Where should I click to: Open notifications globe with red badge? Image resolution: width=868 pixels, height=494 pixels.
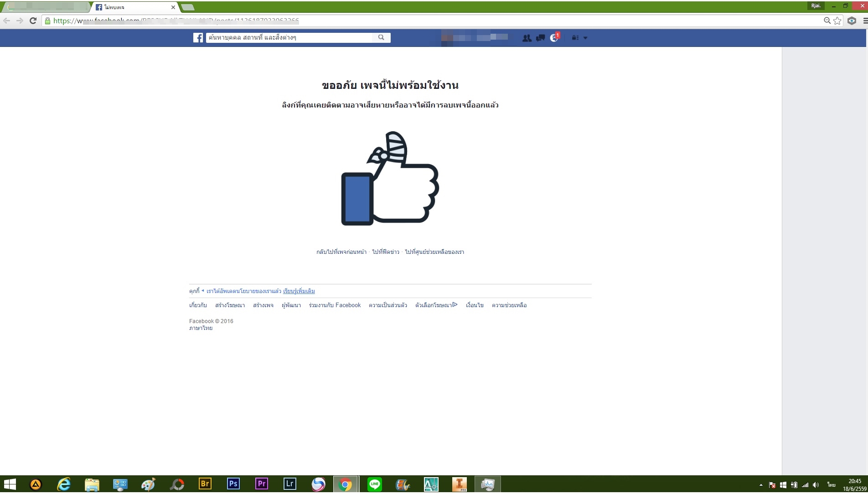click(554, 37)
